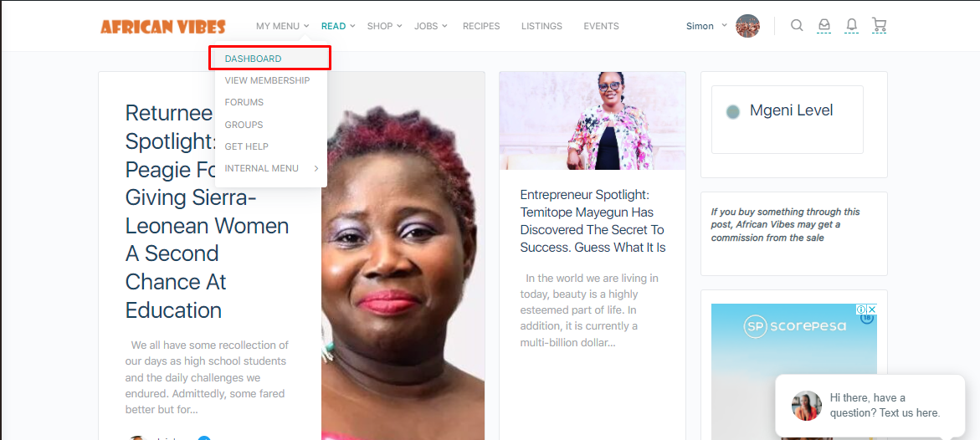Open FORUMS from the dropdown

click(x=244, y=102)
